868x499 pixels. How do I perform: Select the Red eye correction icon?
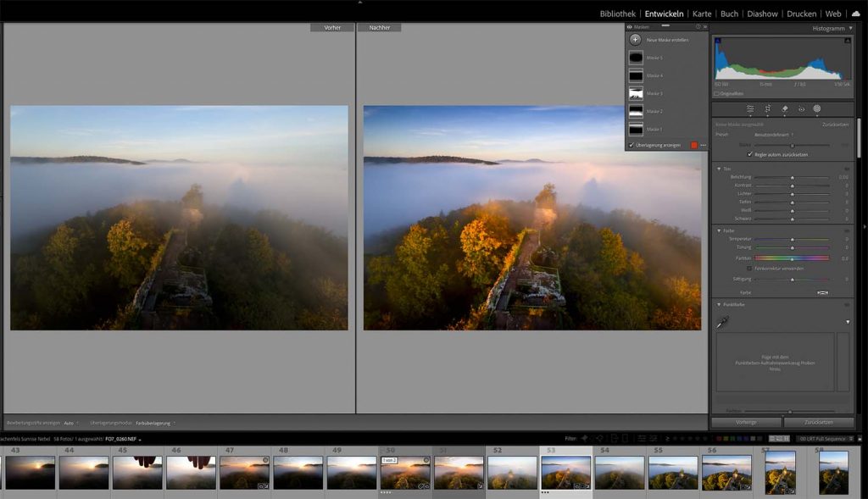[801, 109]
